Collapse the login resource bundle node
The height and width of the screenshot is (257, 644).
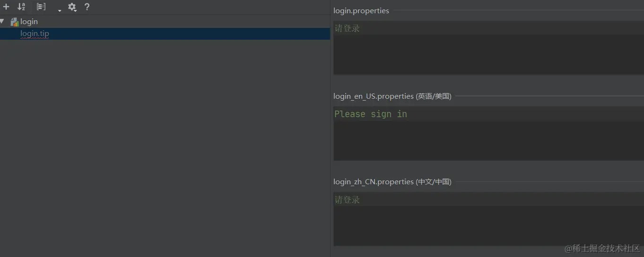tap(2, 21)
